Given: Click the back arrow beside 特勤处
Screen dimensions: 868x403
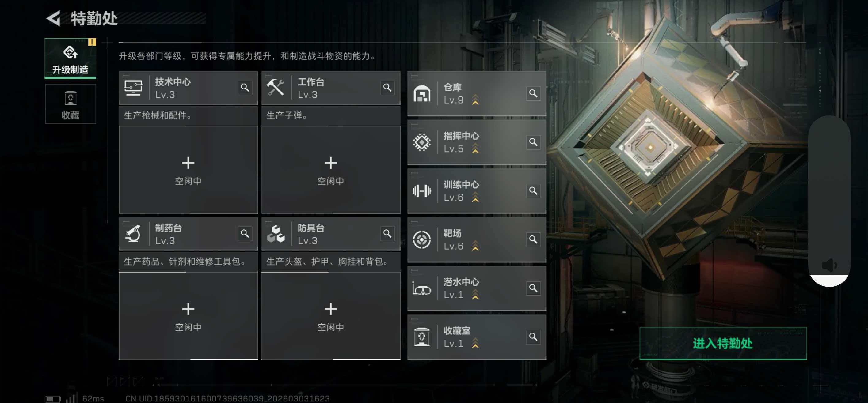Looking at the screenshot, I should point(53,18).
